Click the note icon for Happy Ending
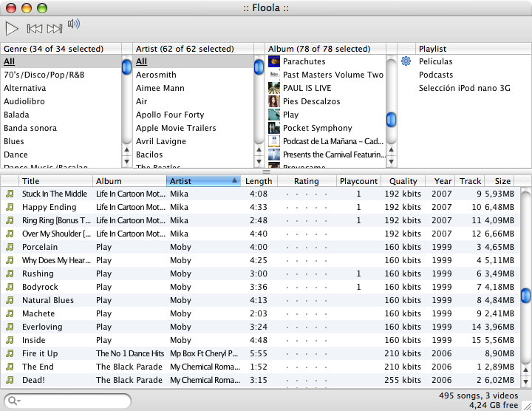Image resolution: width=532 pixels, height=411 pixels. click(x=10, y=207)
